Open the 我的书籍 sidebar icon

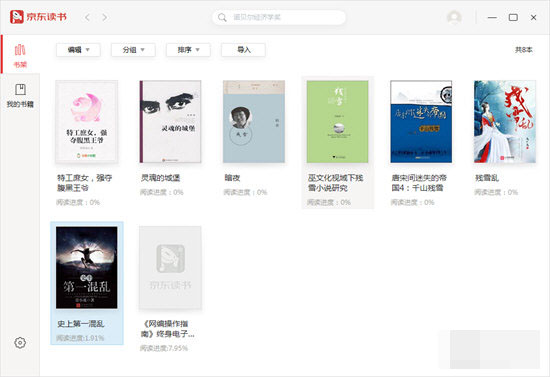click(x=20, y=95)
